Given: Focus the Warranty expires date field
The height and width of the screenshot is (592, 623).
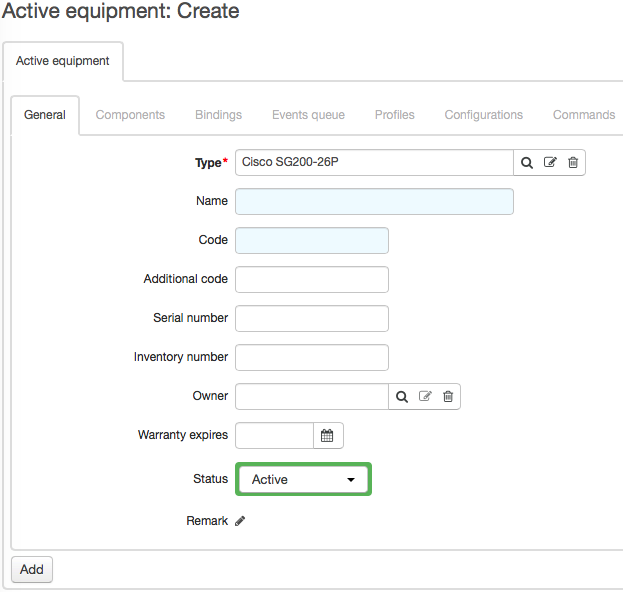Looking at the screenshot, I should coord(275,435).
